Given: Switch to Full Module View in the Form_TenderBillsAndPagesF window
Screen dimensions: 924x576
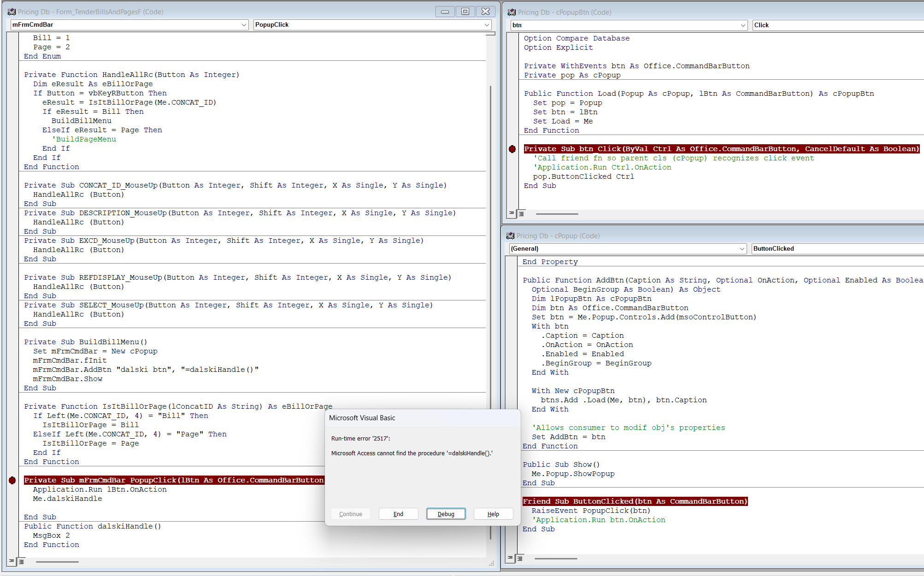Looking at the screenshot, I should point(21,561).
